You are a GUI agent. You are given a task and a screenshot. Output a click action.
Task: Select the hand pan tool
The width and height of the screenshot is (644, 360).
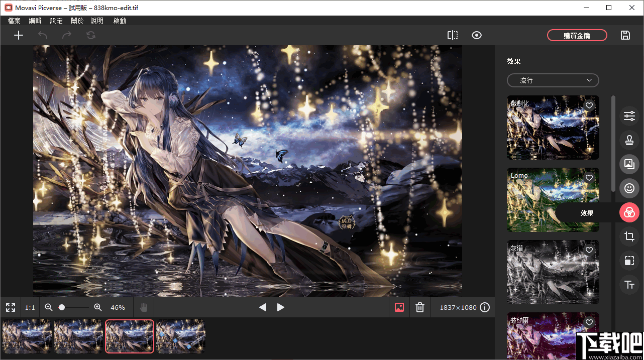(144, 307)
